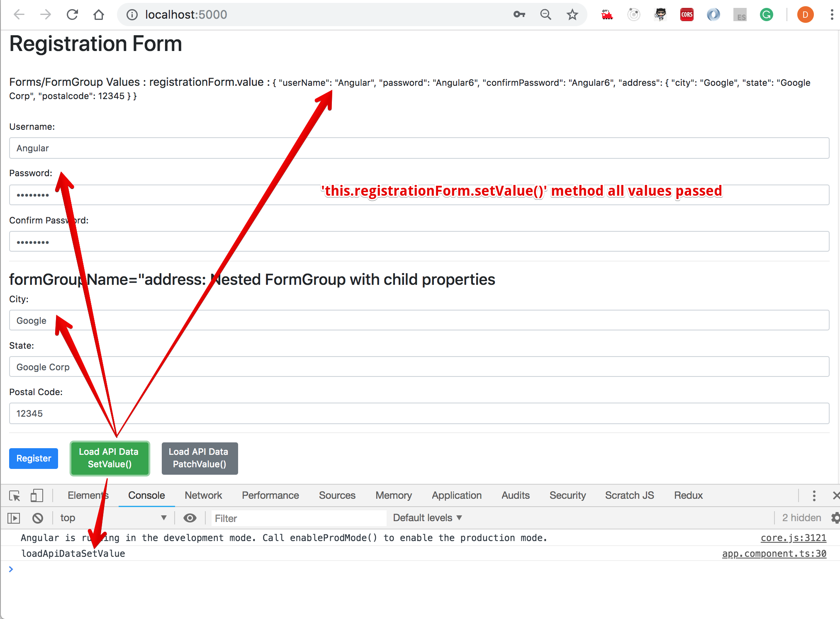Viewport: 840px width, 619px height.
Task: Open the GitHub-themed browser extension
Action: click(x=660, y=14)
